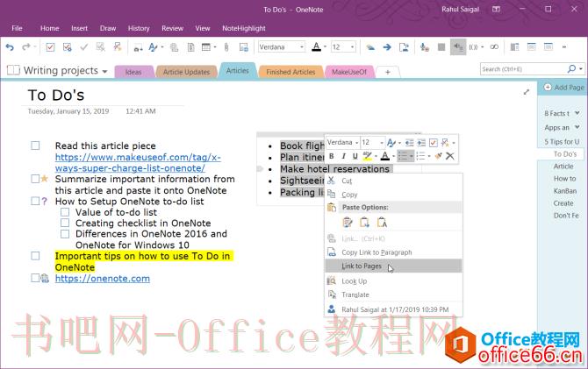588x369 pixels.
Task: Click the Merge Formatting paste icon
Action: click(364, 223)
